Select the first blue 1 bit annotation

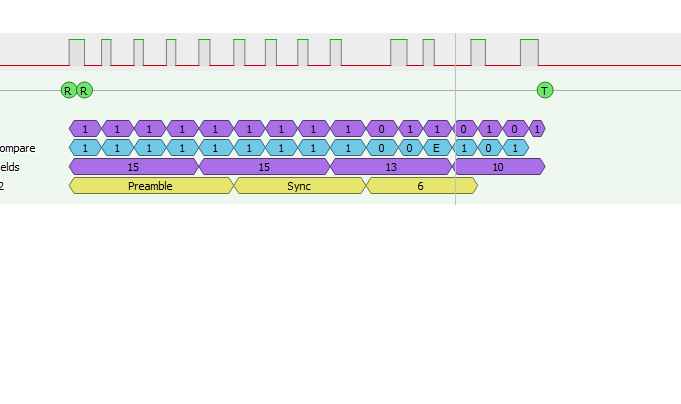point(85,148)
